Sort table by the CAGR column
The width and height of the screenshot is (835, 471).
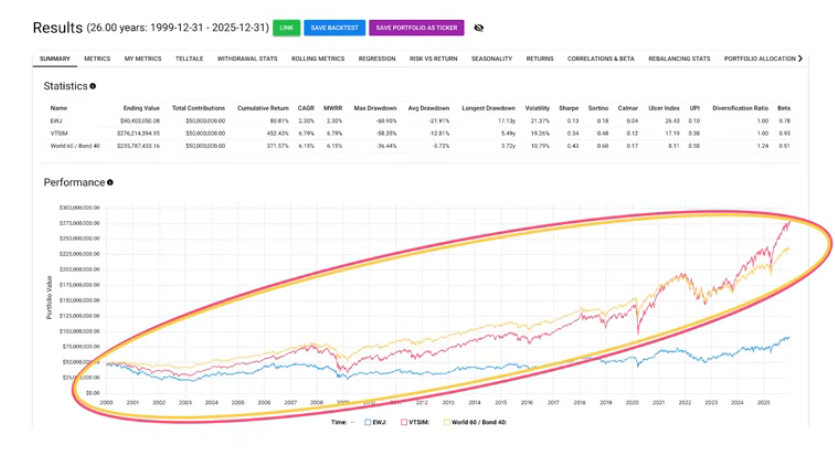(306, 108)
